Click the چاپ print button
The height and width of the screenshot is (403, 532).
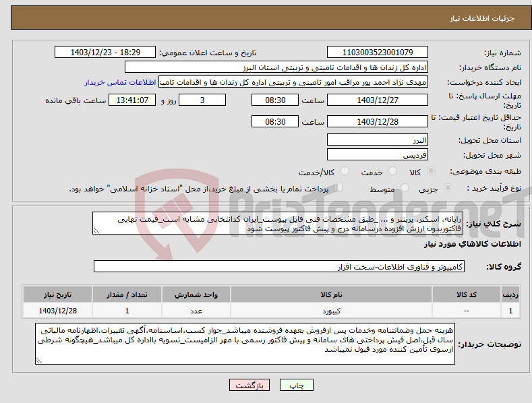click(296, 385)
